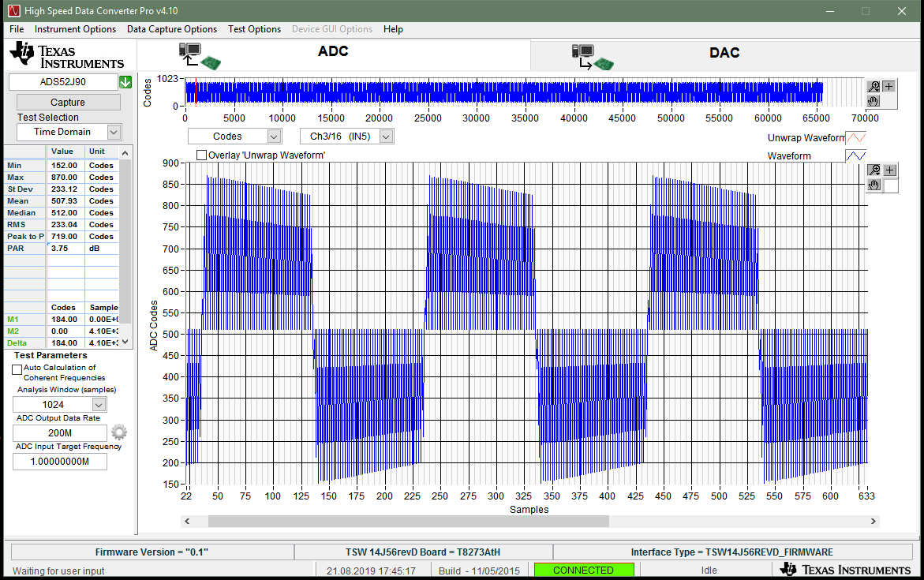Click the Interface Type status text

732,552
